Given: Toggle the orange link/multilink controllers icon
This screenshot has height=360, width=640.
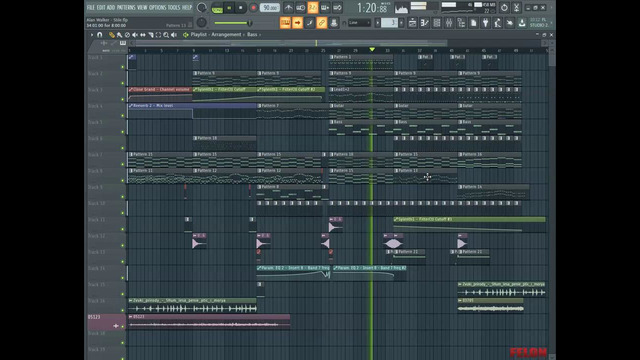Looking at the screenshot, I should pyautogui.click(x=322, y=23).
